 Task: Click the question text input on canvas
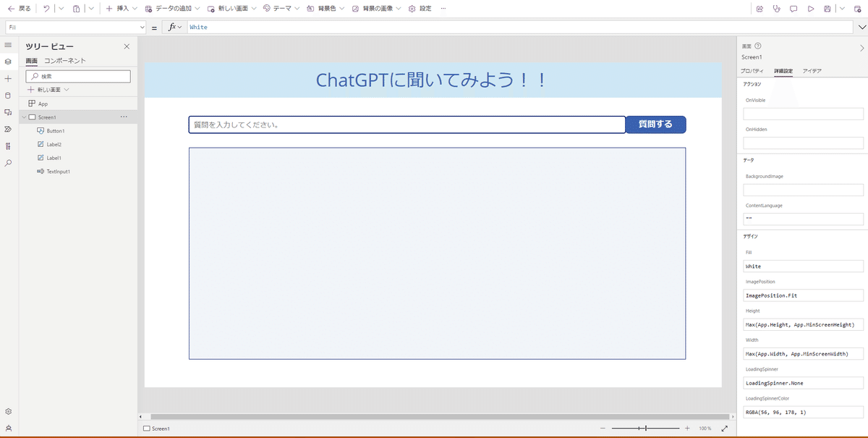(407, 125)
